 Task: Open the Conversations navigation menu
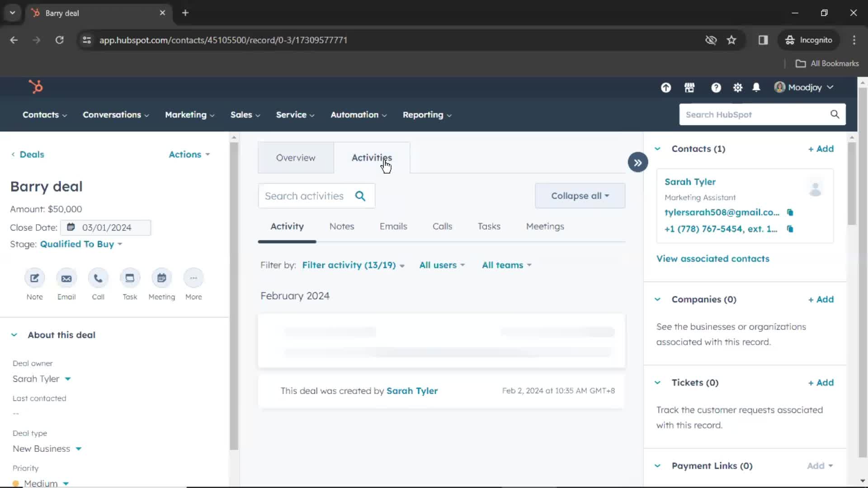[x=116, y=115]
